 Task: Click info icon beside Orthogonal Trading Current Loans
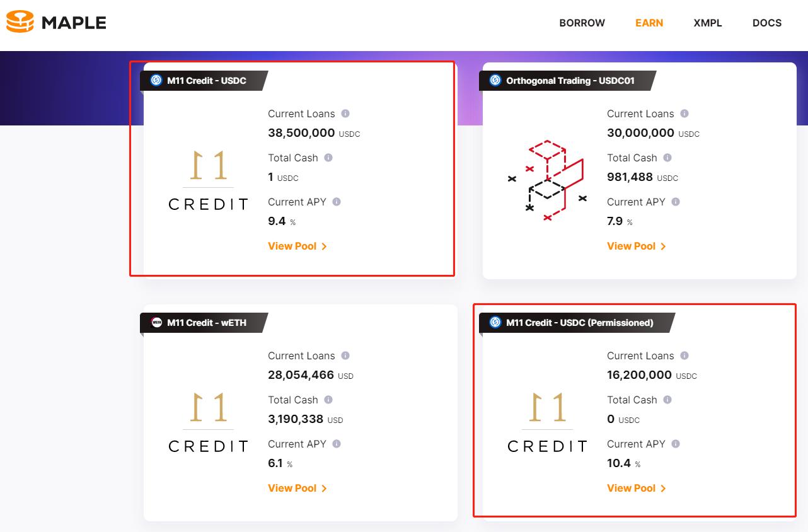(x=684, y=113)
